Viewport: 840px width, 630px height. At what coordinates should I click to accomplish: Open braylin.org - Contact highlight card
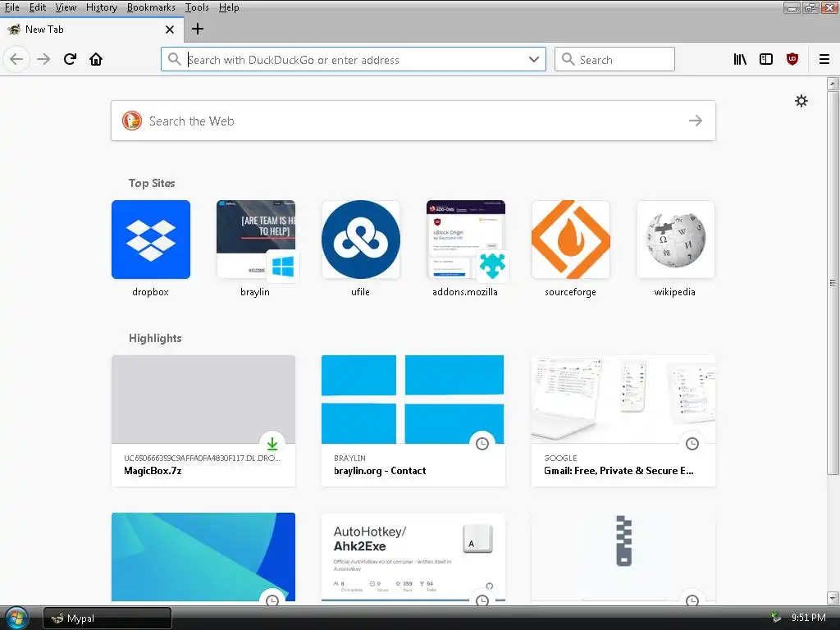click(x=413, y=421)
